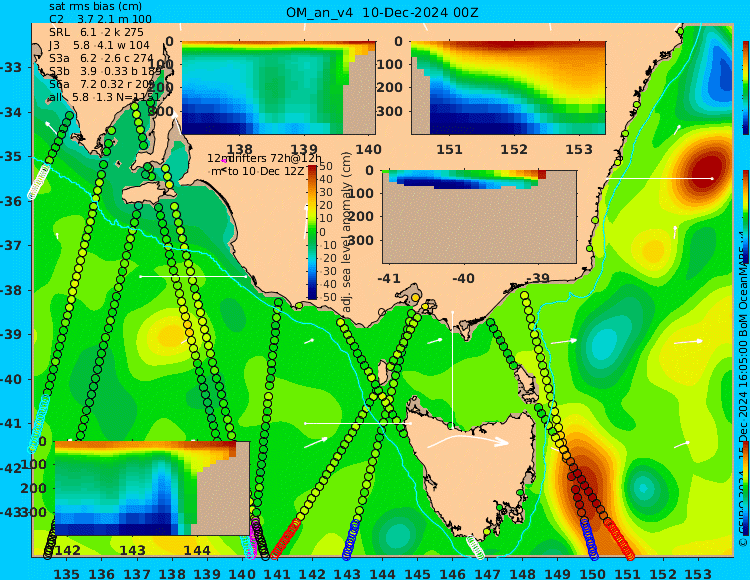Click the -38 latitude label on the main axis
The image size is (750, 580).
pyautogui.click(x=11, y=290)
